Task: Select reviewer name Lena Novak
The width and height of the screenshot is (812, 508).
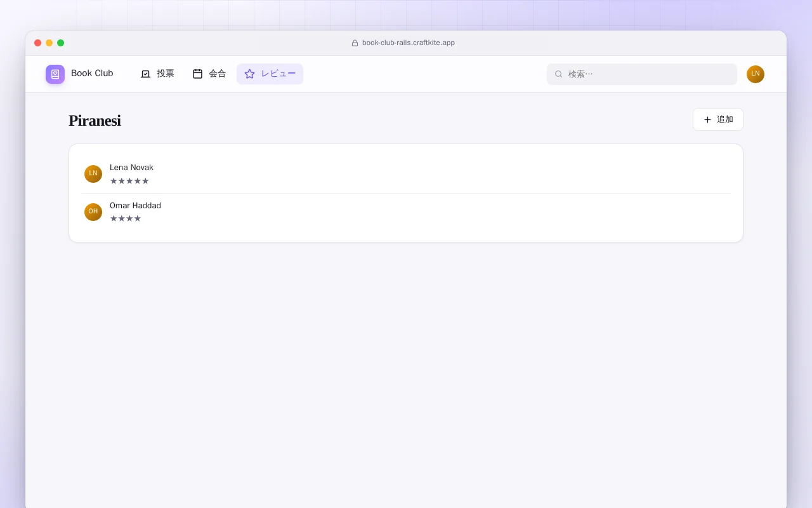Action: pyautogui.click(x=131, y=168)
